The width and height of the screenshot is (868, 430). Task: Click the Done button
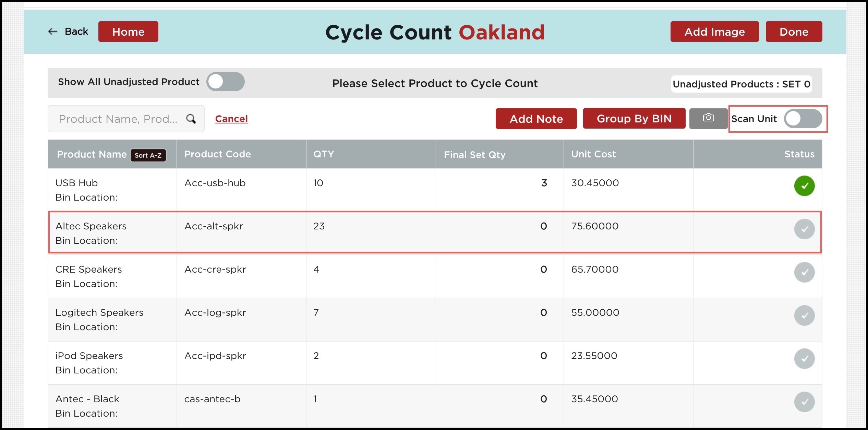794,32
